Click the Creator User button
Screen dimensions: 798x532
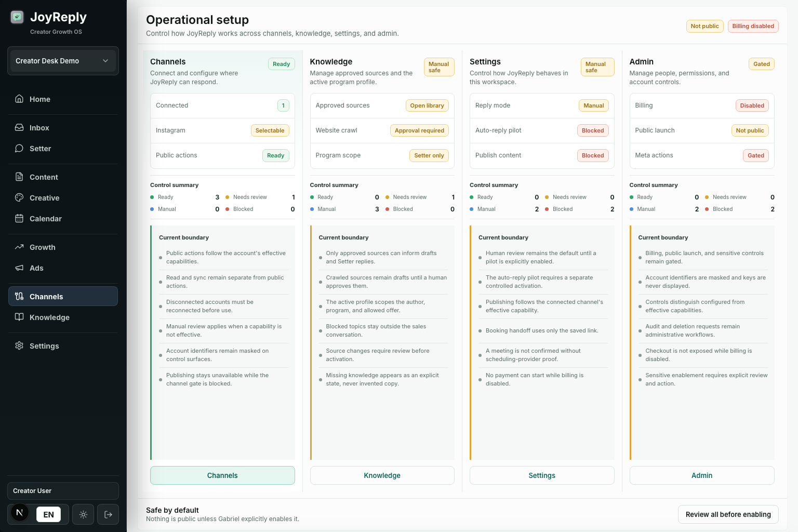pos(63,491)
